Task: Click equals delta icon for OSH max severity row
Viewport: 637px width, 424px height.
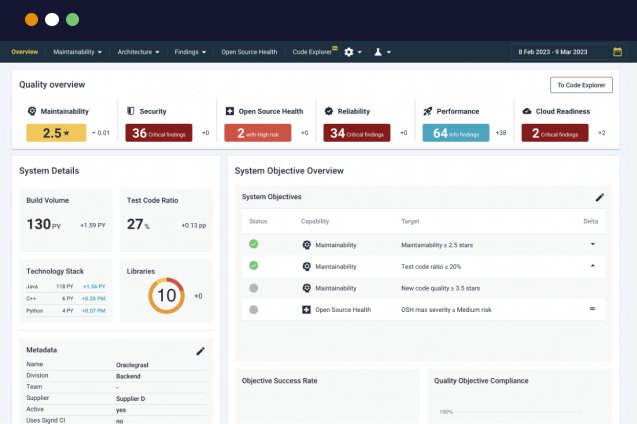Action: (x=592, y=309)
